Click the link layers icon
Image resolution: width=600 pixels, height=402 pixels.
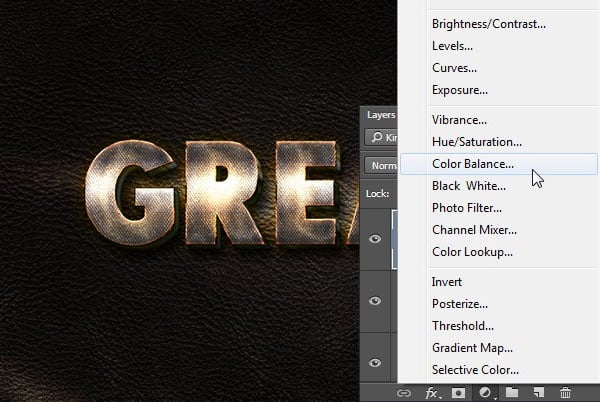point(403,393)
